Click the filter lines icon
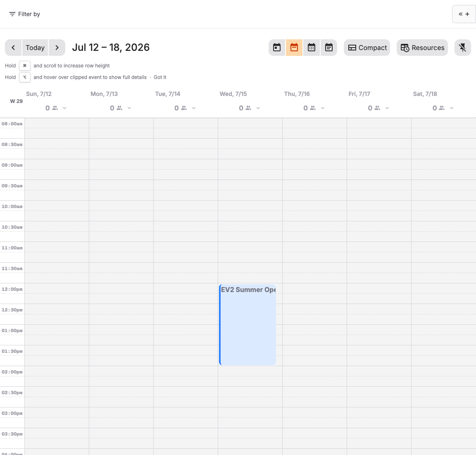 (12, 14)
